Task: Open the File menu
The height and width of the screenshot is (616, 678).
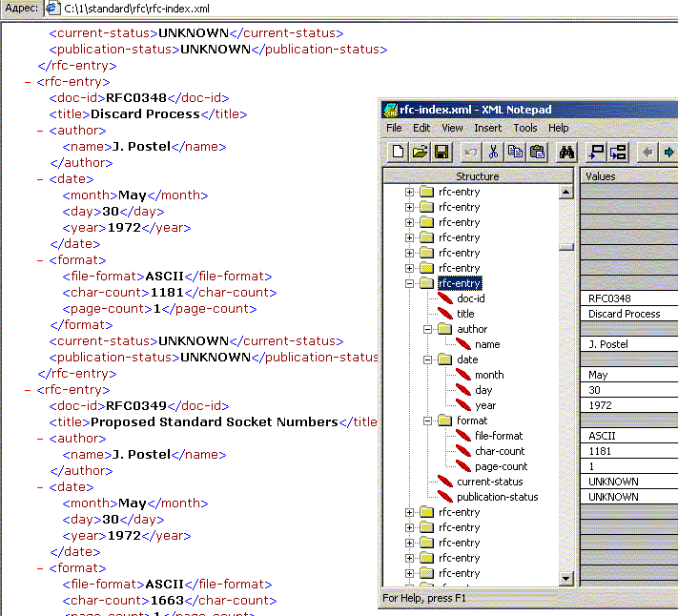Action: pos(394,128)
